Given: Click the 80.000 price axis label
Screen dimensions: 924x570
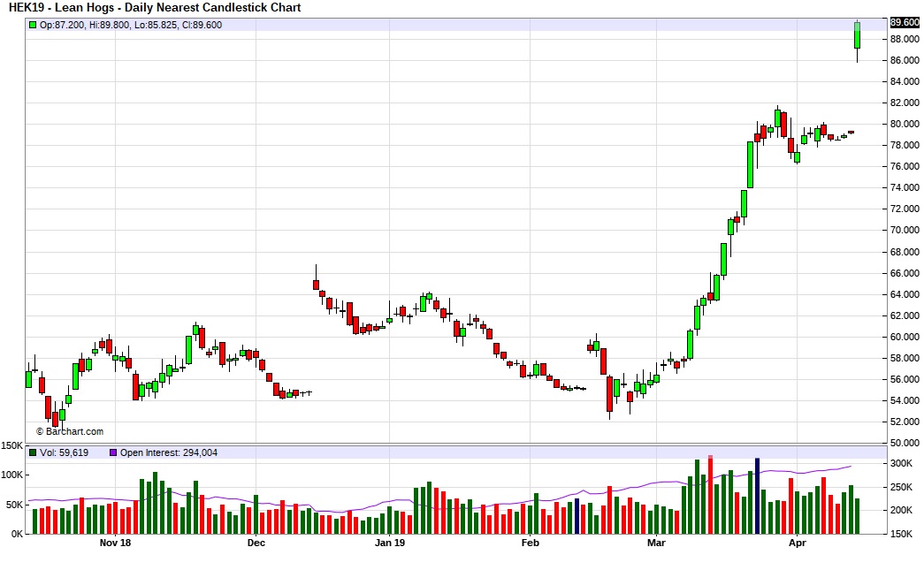Looking at the screenshot, I should point(905,124).
